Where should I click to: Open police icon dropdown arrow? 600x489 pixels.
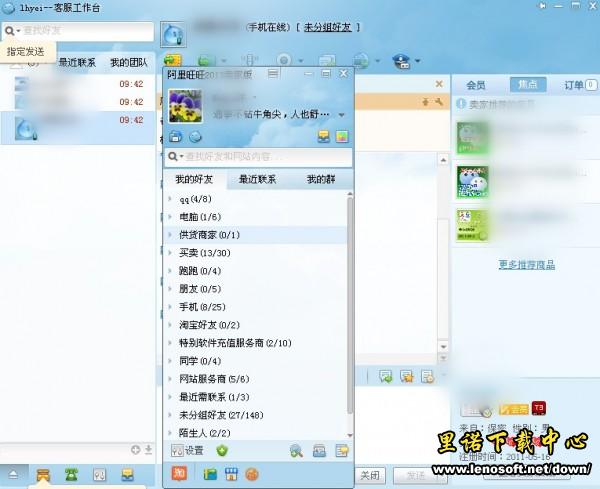pyautogui.click(x=417, y=60)
